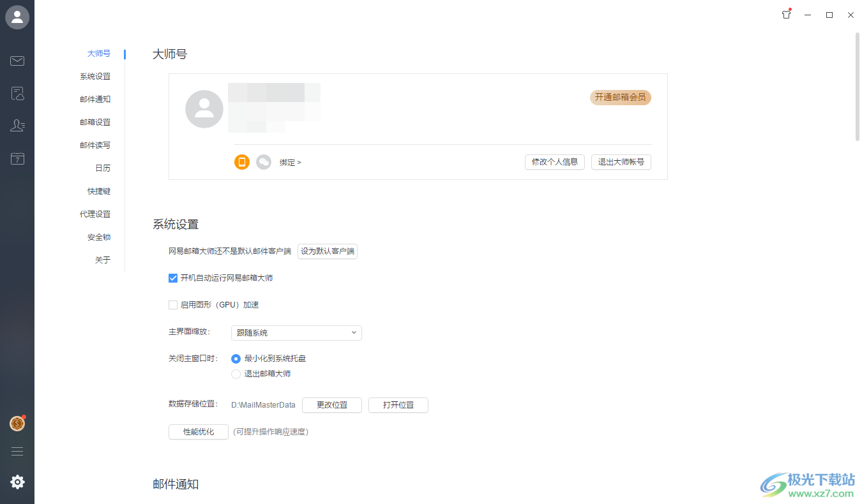
Task: Go to 代理设置 section in navigation
Action: point(95,214)
